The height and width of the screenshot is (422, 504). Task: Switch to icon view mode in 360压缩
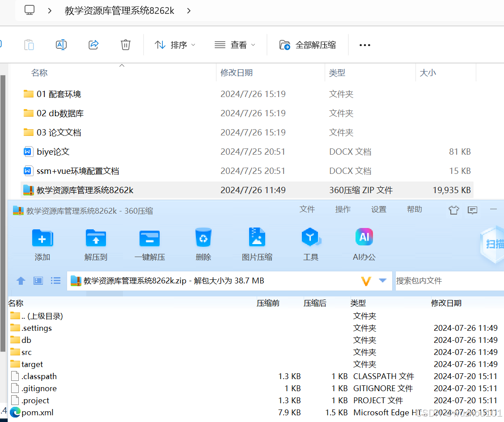38,281
